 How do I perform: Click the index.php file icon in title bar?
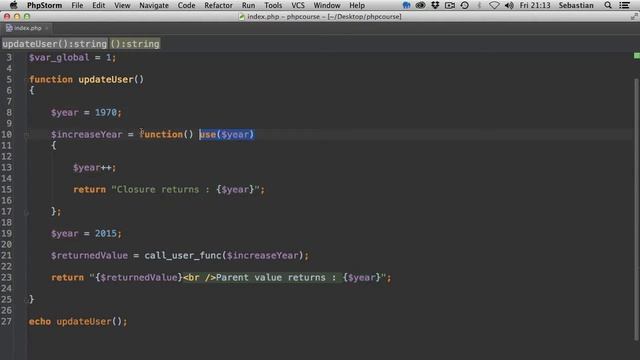(242, 17)
